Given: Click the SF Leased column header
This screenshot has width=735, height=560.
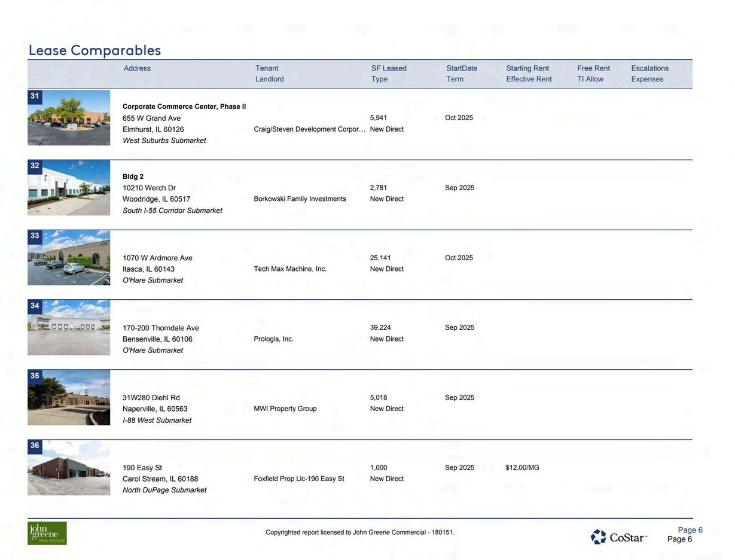Looking at the screenshot, I should click(389, 68).
